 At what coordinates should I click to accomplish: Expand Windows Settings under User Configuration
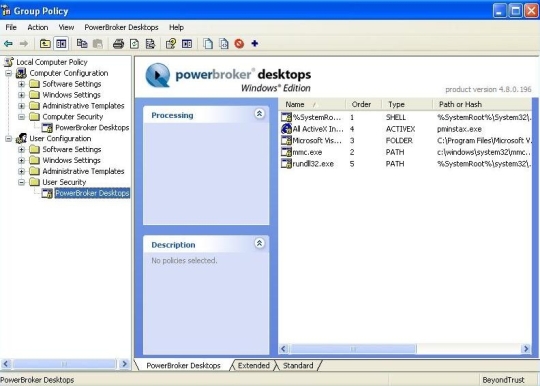pos(21,160)
